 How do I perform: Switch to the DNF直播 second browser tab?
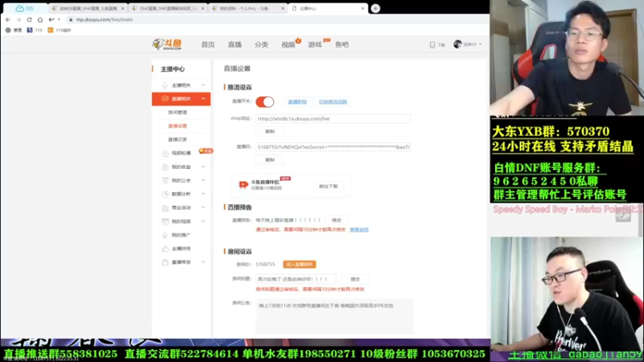pyautogui.click(x=168, y=8)
